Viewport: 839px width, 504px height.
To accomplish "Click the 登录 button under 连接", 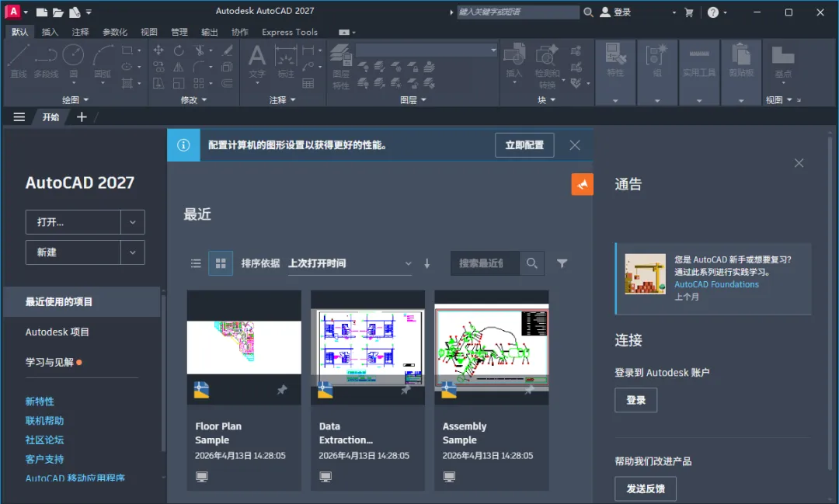I will (x=635, y=400).
